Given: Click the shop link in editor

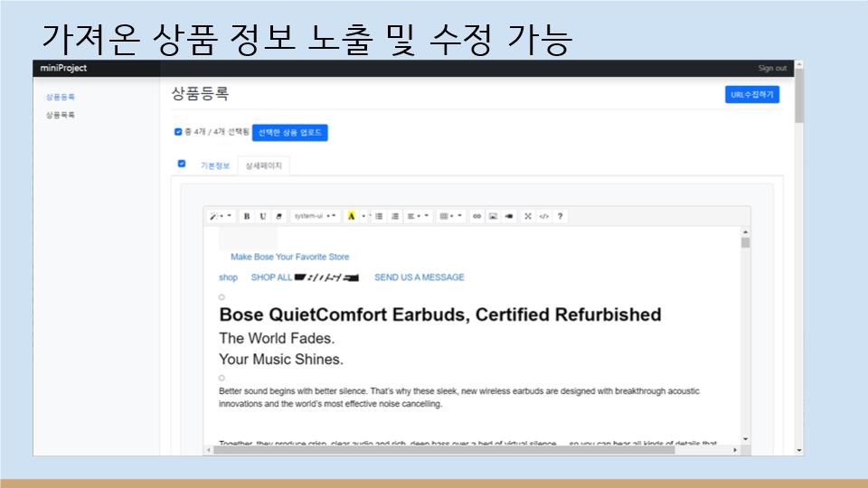Looking at the screenshot, I should pyautogui.click(x=228, y=277).
